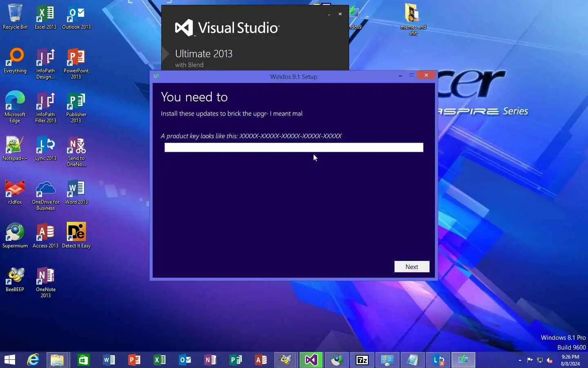The width and height of the screenshot is (588, 368).
Task: Select the Microsoft Edge desktop icon
Action: click(x=15, y=107)
